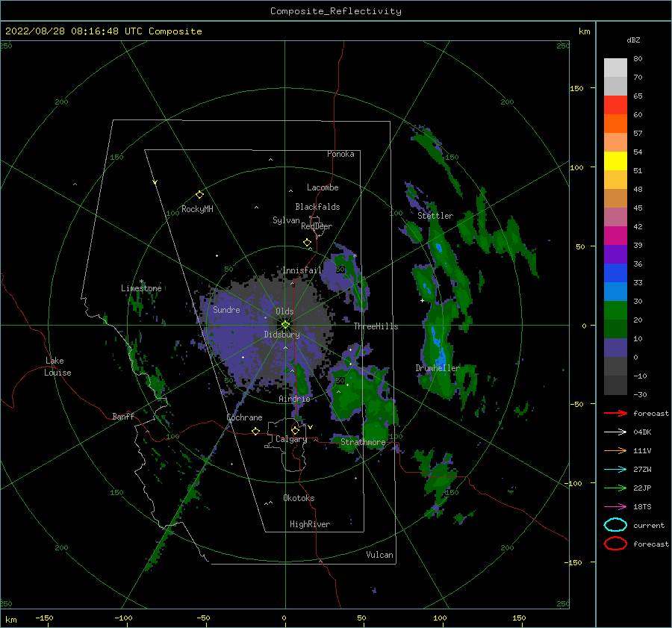
Task: Select the magenta 42-39 dBZ swatch
Action: point(615,235)
